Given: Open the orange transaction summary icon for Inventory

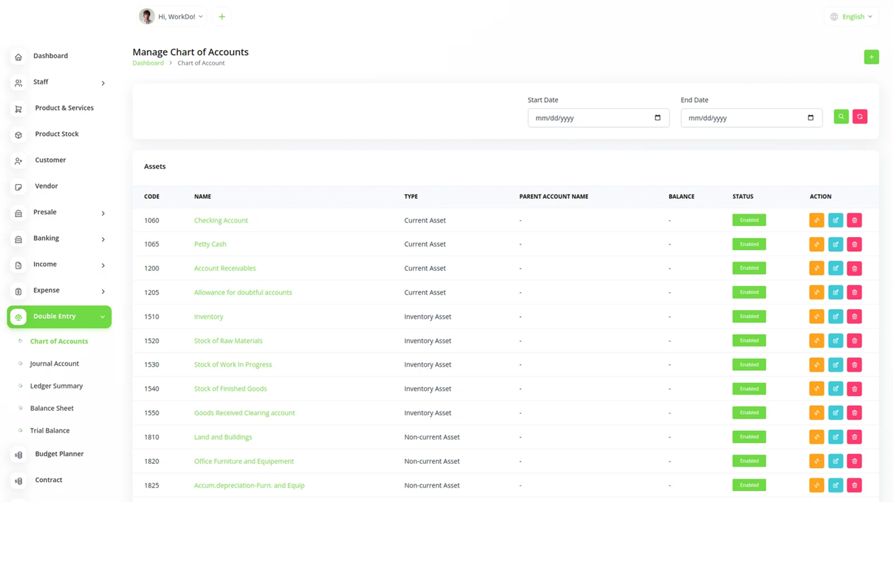Looking at the screenshot, I should pyautogui.click(x=816, y=317).
